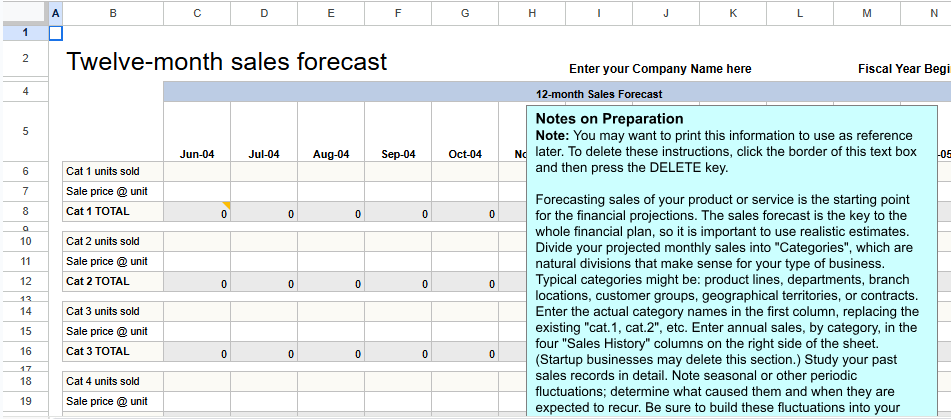The image size is (951, 419).
Task: Select row 16 header
Action: [25, 351]
